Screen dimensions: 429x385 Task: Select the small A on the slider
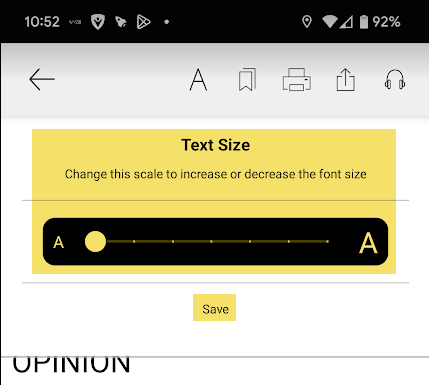(59, 242)
